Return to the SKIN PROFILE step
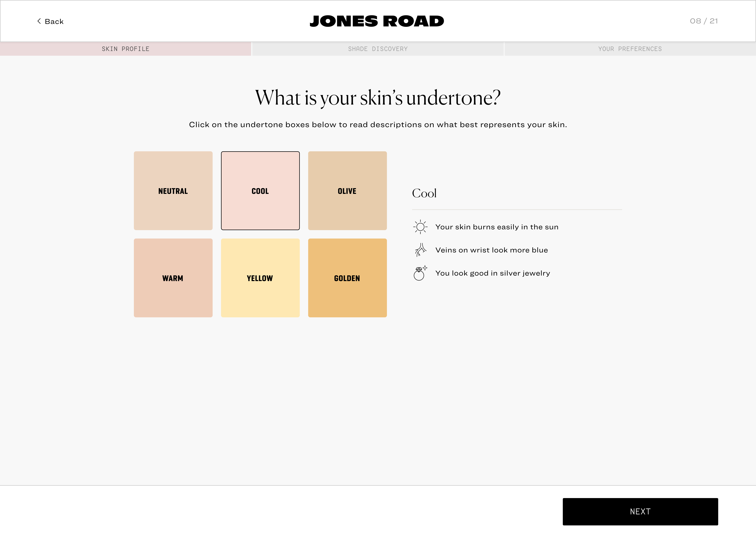The image size is (756, 538). [125, 49]
